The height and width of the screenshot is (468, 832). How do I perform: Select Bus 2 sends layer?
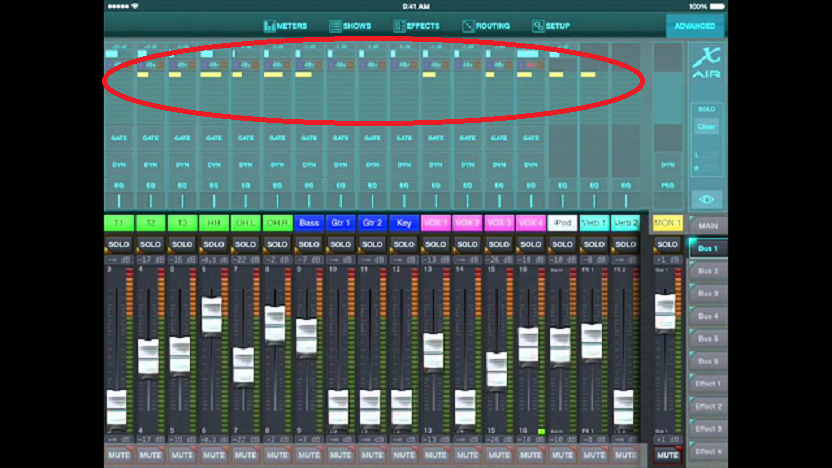point(708,271)
